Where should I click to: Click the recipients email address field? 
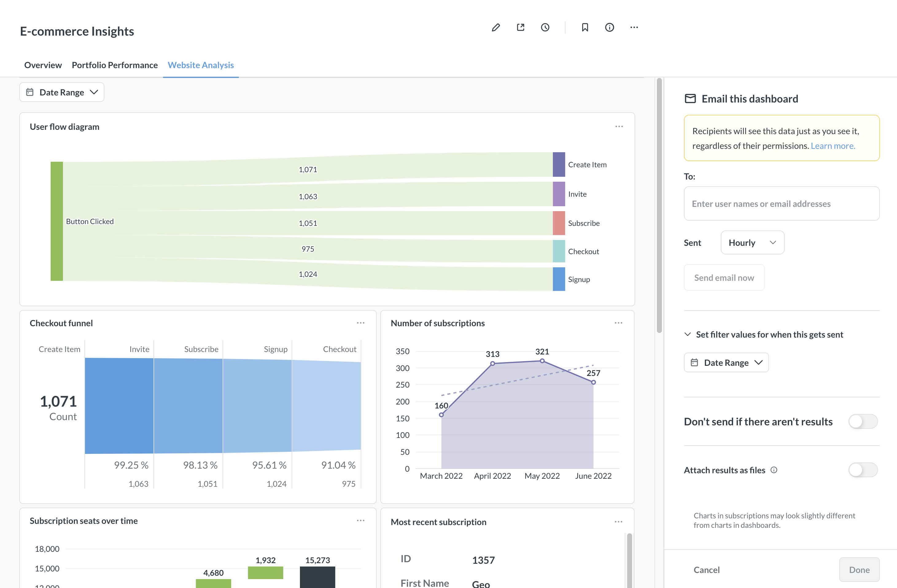tap(782, 203)
